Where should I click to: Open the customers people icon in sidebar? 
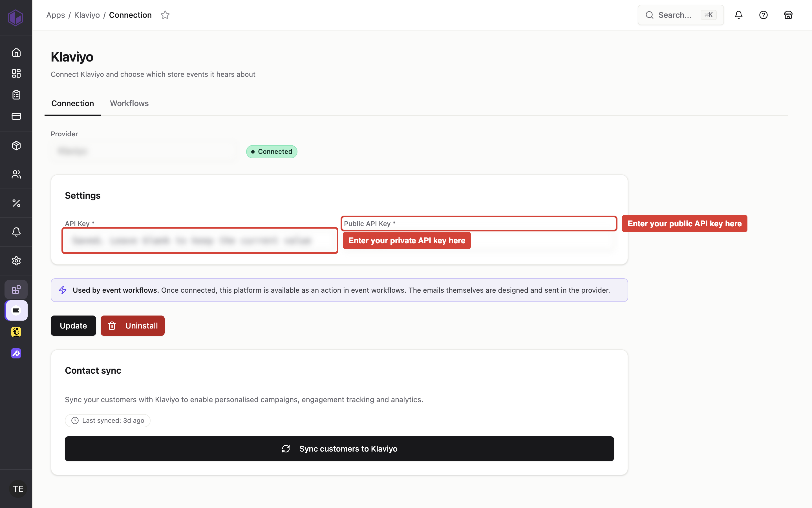tap(16, 174)
